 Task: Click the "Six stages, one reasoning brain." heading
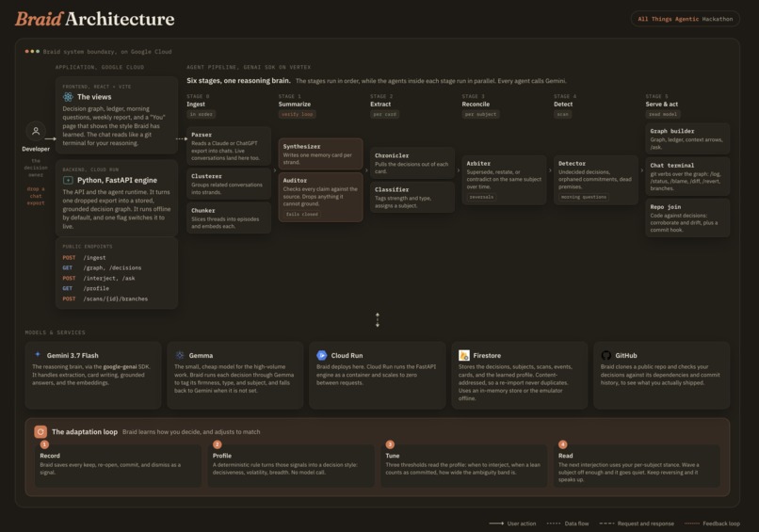click(x=238, y=80)
